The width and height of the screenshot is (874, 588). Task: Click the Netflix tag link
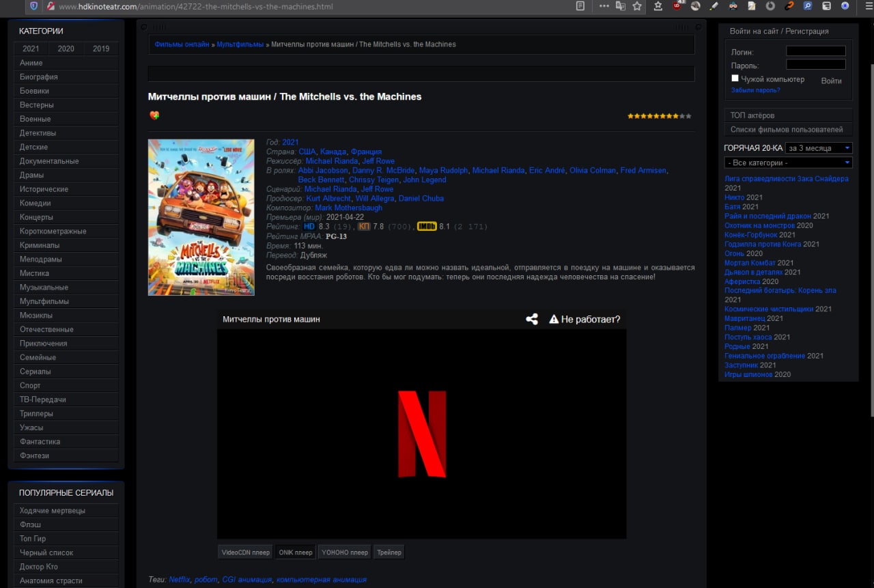[x=180, y=580]
